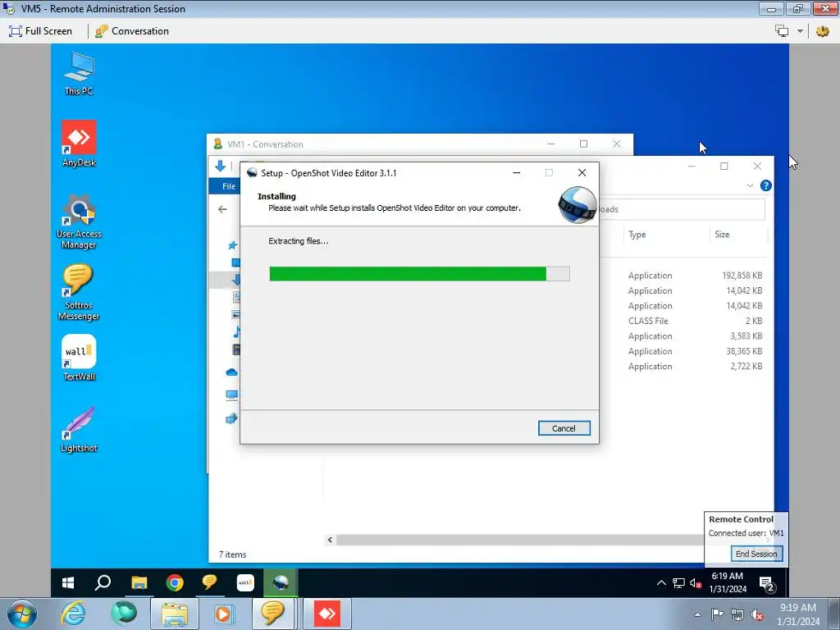840x630 pixels.
Task: Launch Internet Explorer from host taskbar
Action: (73, 614)
